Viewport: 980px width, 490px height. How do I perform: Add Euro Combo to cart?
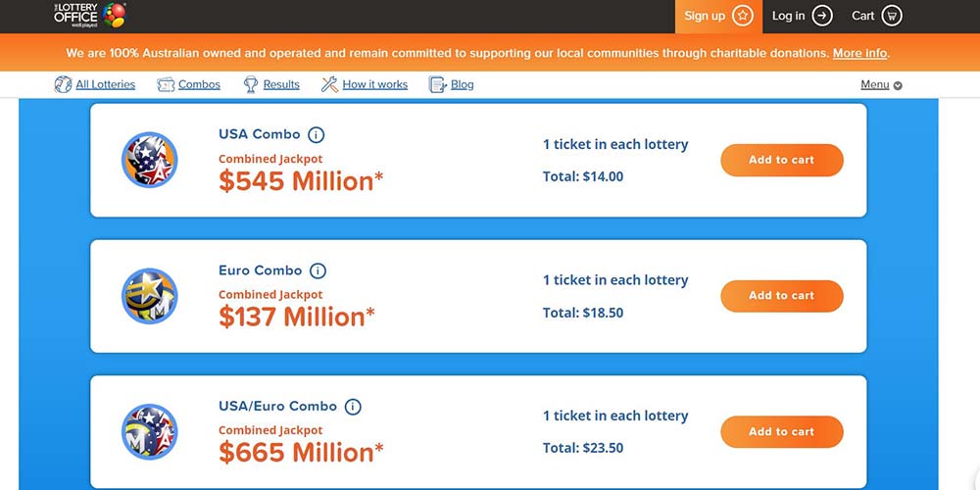[781, 296]
